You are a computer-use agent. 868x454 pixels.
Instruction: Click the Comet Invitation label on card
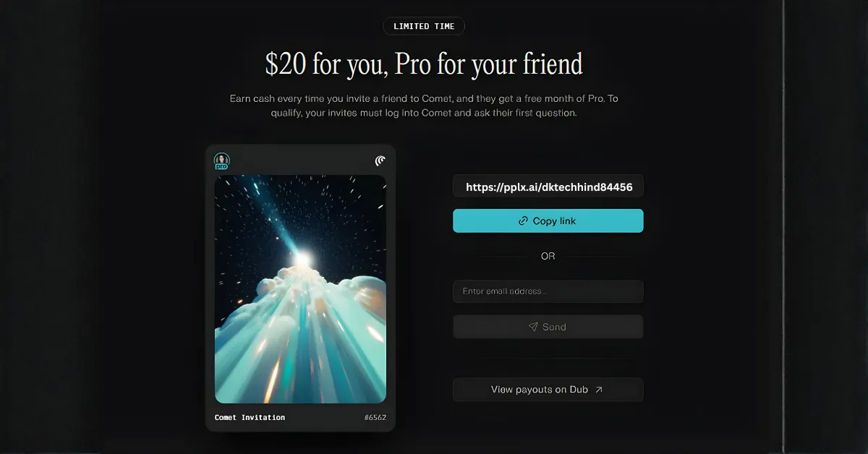250,418
